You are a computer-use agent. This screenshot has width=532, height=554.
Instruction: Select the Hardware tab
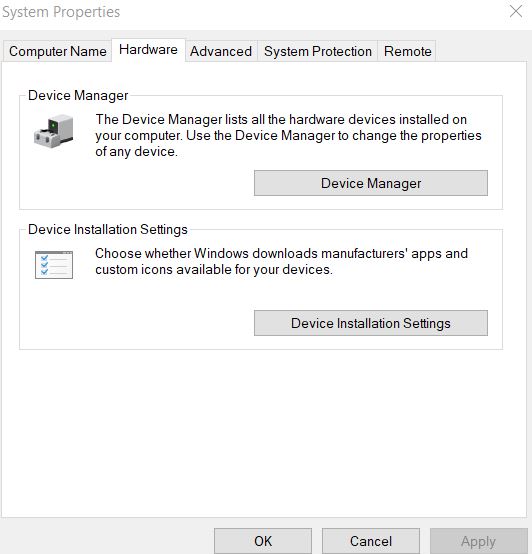click(148, 50)
